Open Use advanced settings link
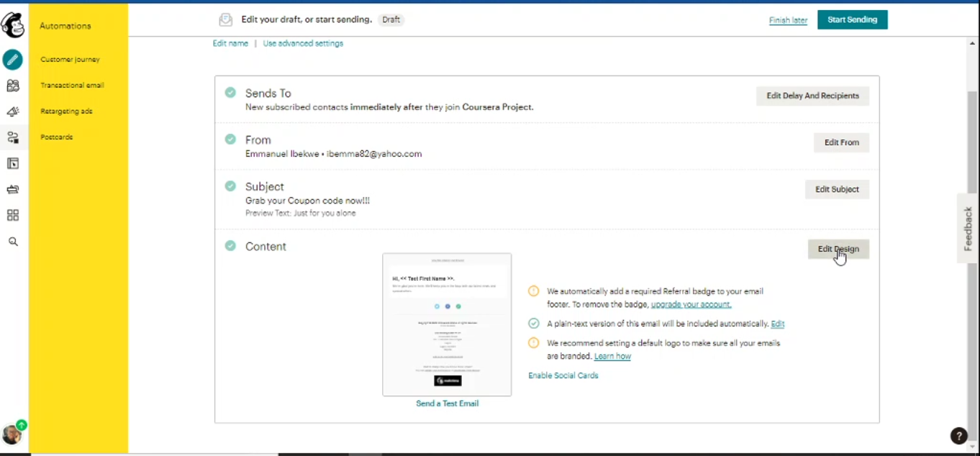 303,43
